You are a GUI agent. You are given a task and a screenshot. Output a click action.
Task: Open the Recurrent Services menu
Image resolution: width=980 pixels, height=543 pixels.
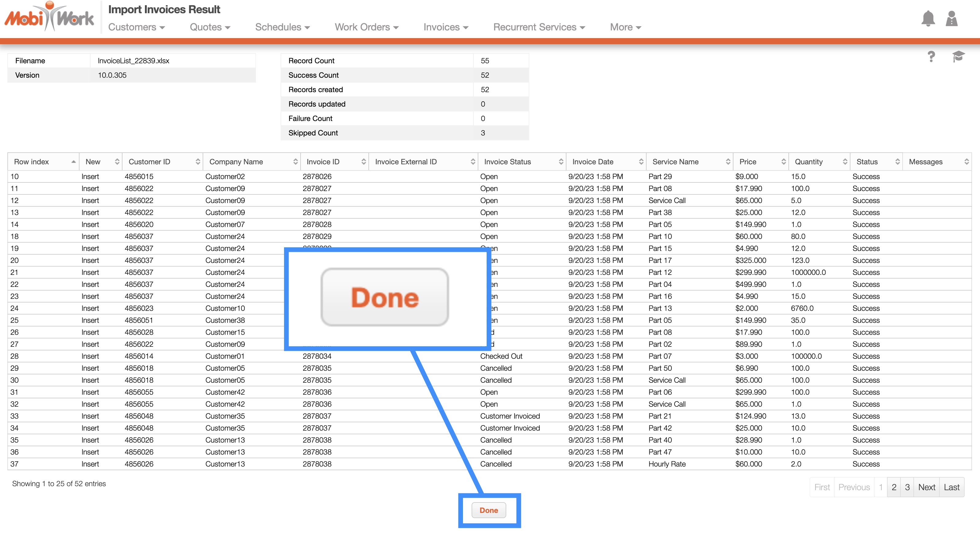(x=539, y=27)
